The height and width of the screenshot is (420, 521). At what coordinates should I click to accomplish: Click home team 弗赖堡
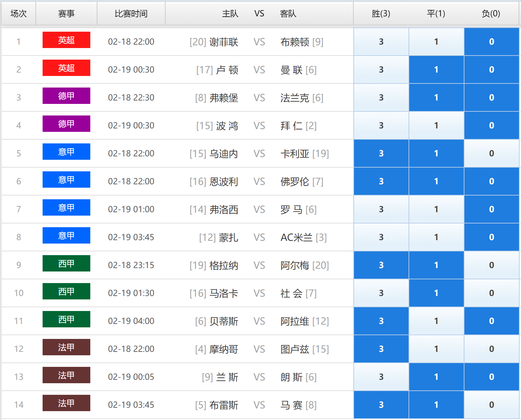(224, 98)
